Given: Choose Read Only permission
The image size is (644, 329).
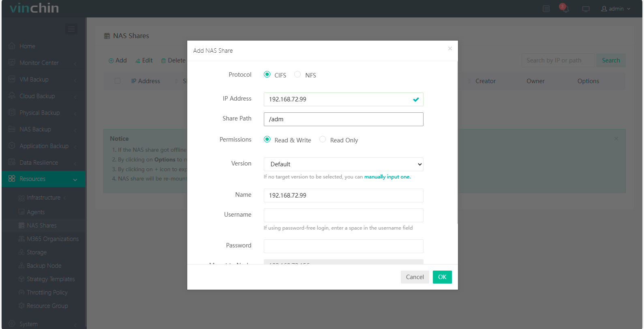Looking at the screenshot, I should 323,139.
